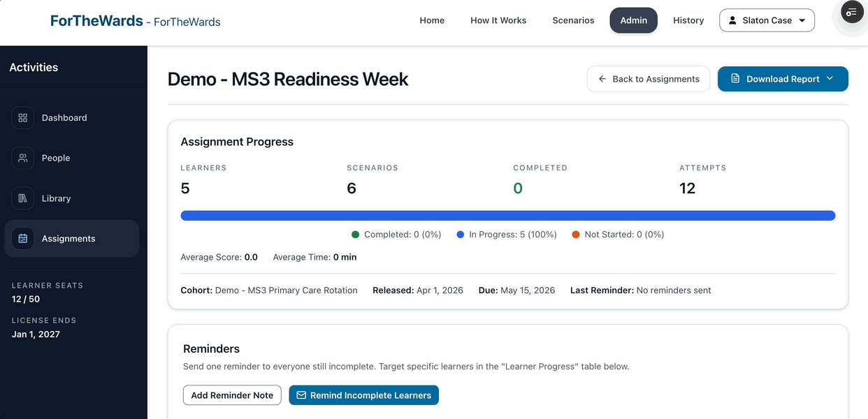
Task: Click the envelope icon on Remind Incomplete Learners
Action: point(301,395)
